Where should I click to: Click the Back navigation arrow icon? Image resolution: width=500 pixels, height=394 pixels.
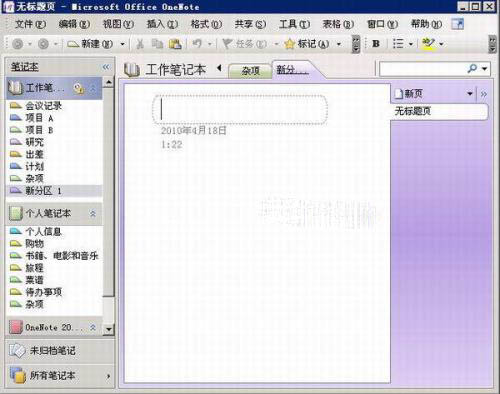click(18, 44)
